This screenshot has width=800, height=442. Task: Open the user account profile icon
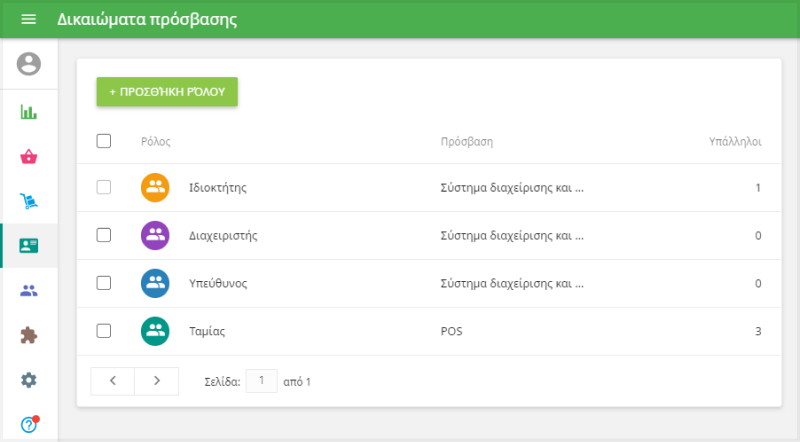click(x=29, y=64)
